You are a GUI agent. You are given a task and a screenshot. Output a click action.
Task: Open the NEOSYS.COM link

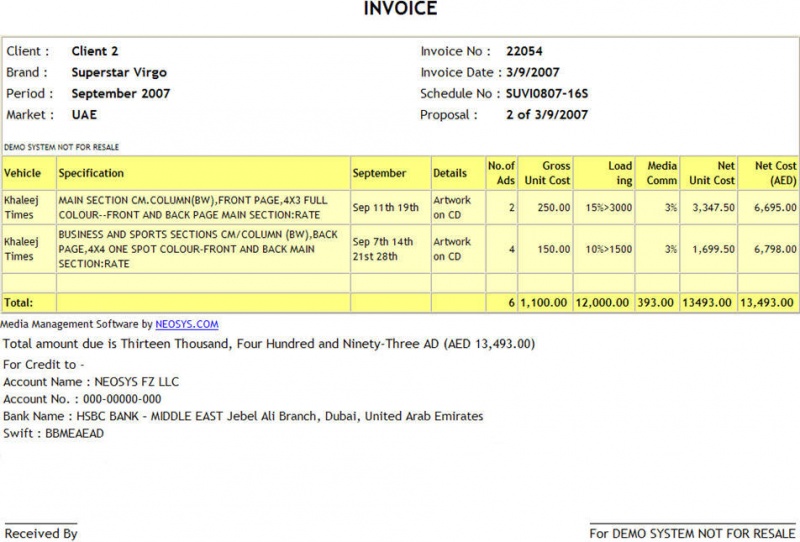tap(187, 324)
